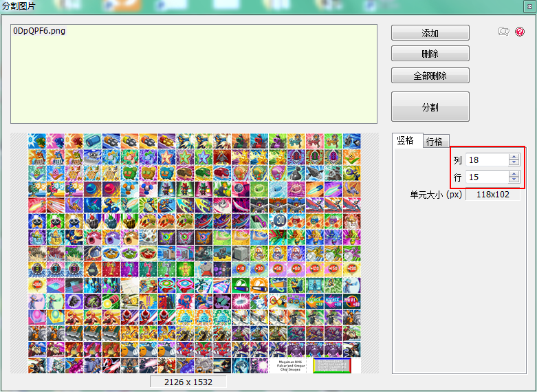Close the 分割图片 dialog window
This screenshot has width=537, height=392.
pyautogui.click(x=529, y=6)
